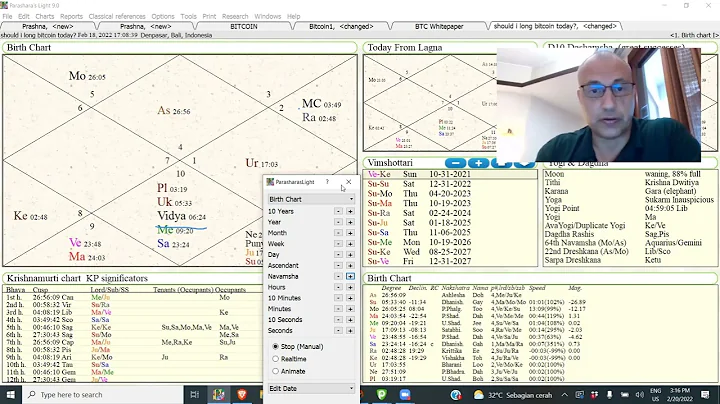This screenshot has height=404, width=720.
Task: Select Su-Mo dasha row in Vimshottari
Action: [450, 194]
